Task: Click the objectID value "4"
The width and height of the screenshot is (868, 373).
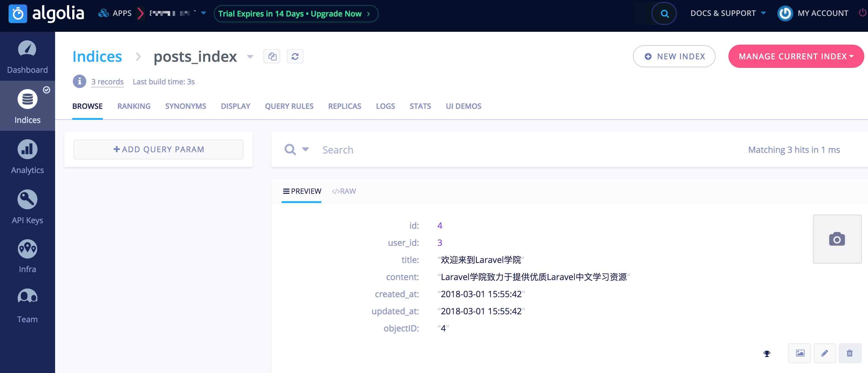Action: [443, 328]
